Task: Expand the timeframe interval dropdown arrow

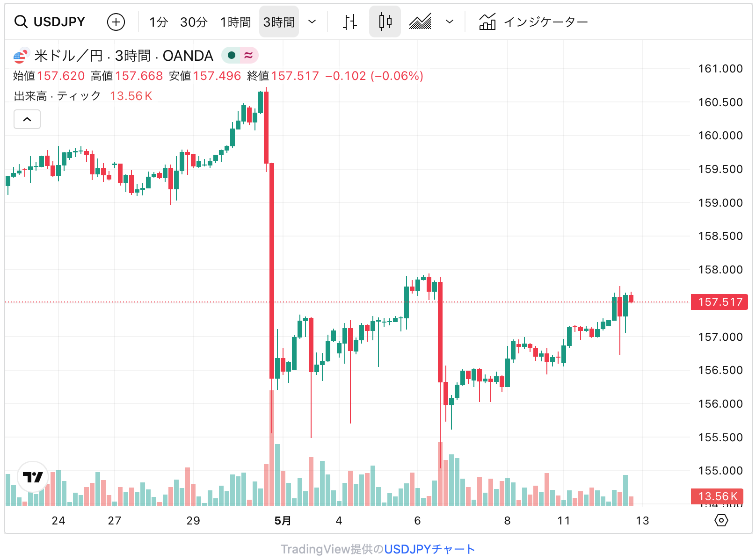Action: point(312,22)
